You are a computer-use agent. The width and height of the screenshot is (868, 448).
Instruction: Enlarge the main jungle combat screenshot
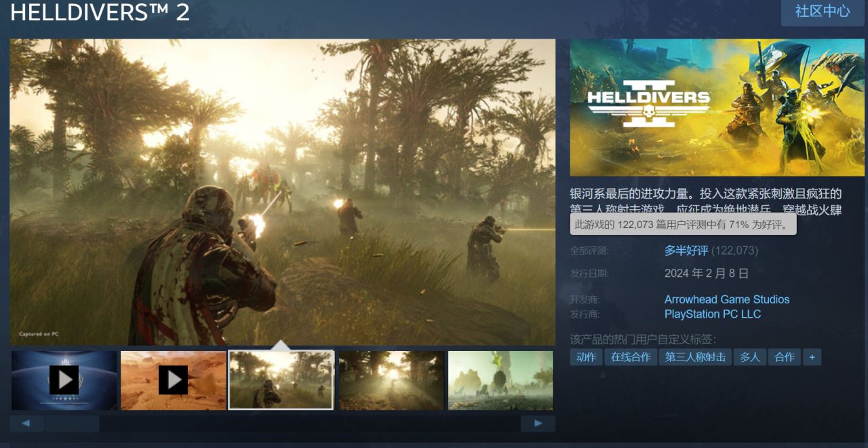click(283, 190)
